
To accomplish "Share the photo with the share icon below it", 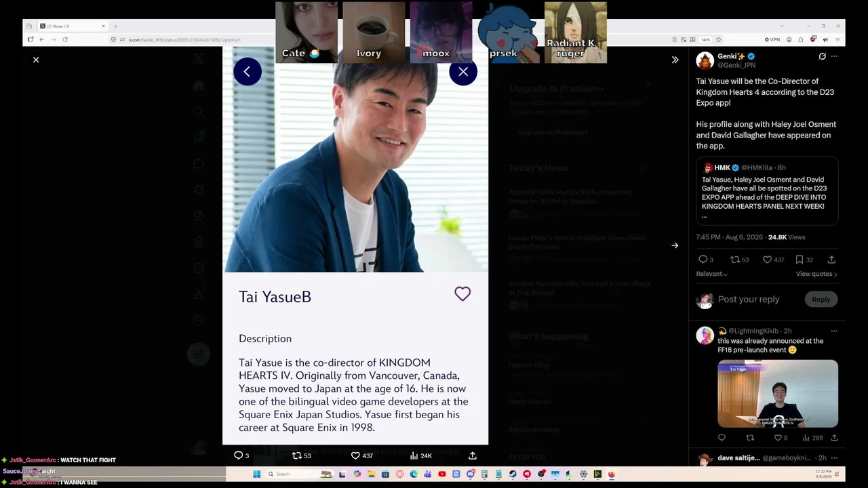I will (473, 455).
